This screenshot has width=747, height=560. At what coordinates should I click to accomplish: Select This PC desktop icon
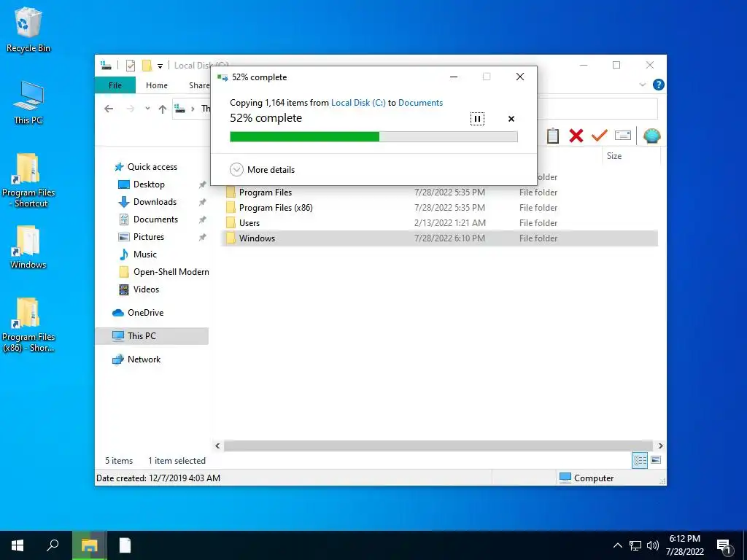click(28, 103)
